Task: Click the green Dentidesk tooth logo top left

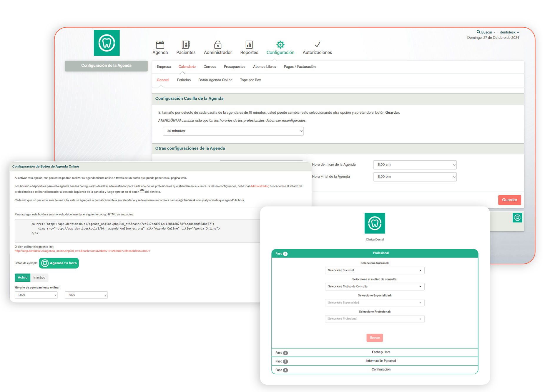Action: [x=107, y=43]
